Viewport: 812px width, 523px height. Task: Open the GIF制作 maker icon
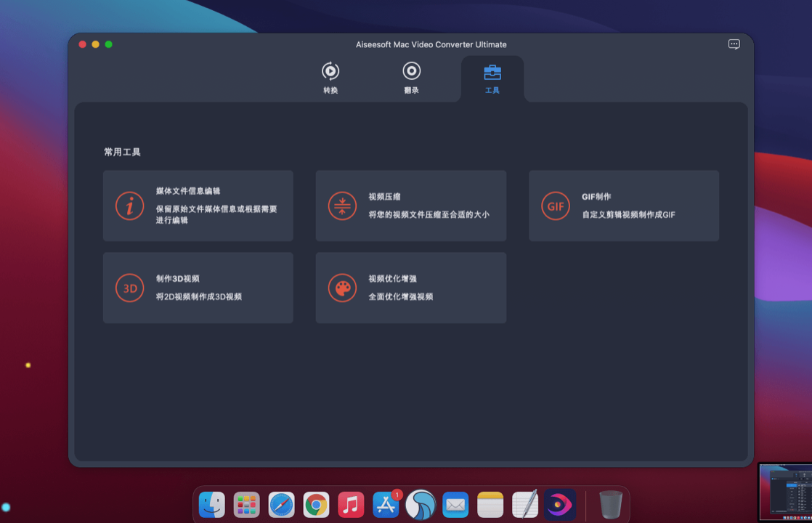pyautogui.click(x=555, y=206)
